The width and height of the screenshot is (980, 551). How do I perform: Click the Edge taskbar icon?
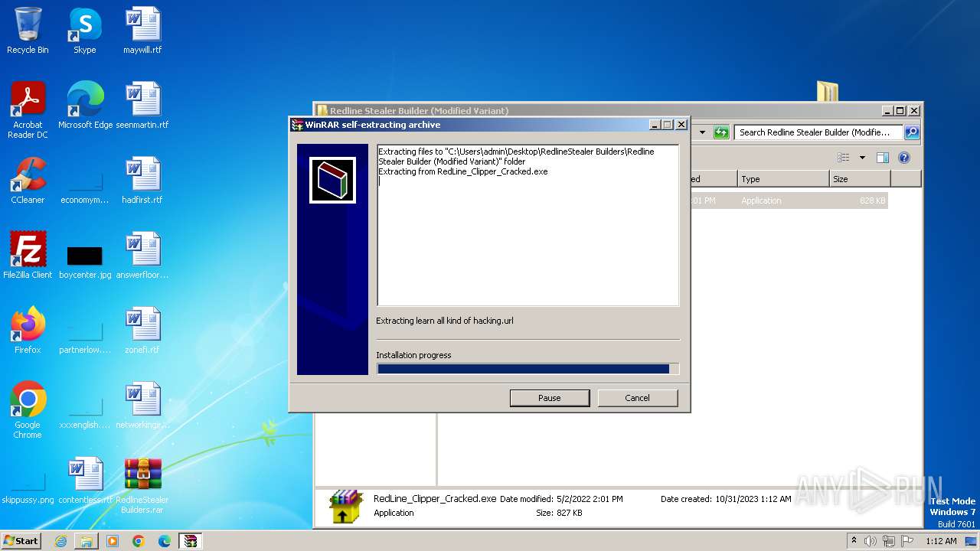tap(165, 541)
